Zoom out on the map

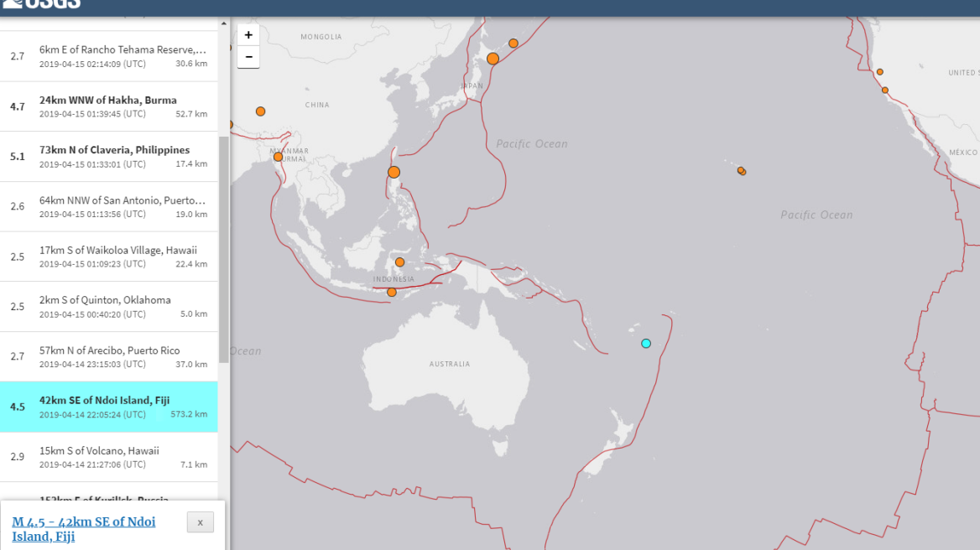pyautogui.click(x=248, y=58)
